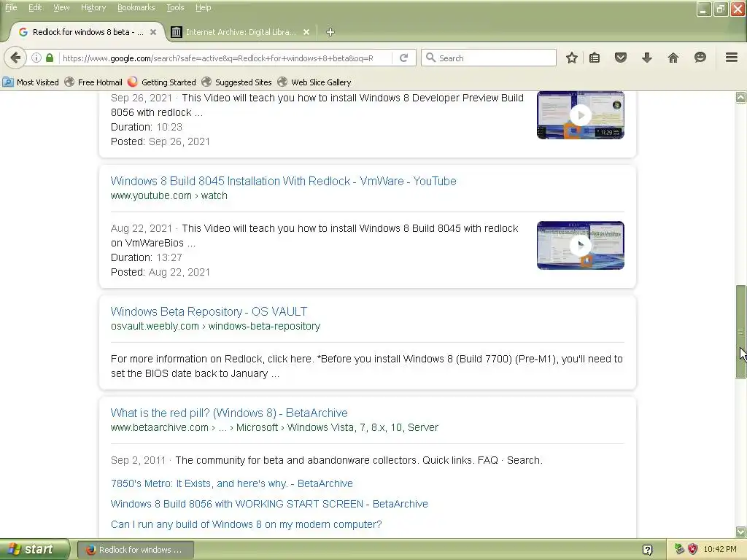Click the www.youtube.com › watch result URL
The width and height of the screenshot is (747, 560).
click(169, 195)
